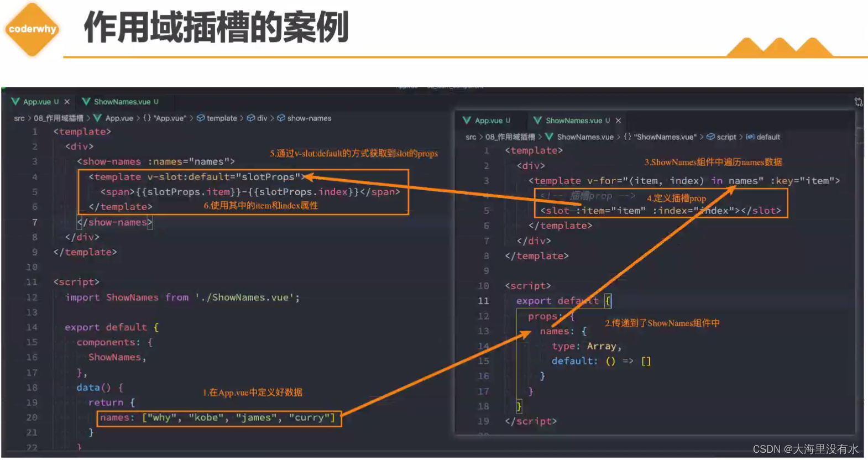Image resolution: width=868 pixels, height=460 pixels.
Task: Click line number 11 in right editor
Action: coord(483,301)
